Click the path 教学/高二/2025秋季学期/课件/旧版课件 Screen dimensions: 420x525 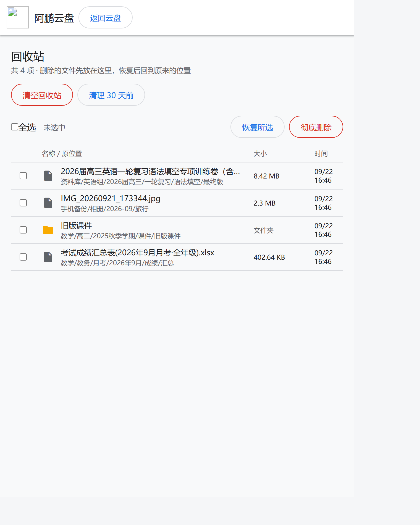tap(121, 236)
